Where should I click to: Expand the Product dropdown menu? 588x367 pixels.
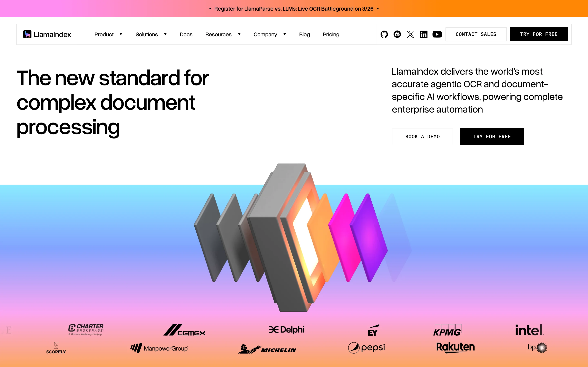click(108, 34)
